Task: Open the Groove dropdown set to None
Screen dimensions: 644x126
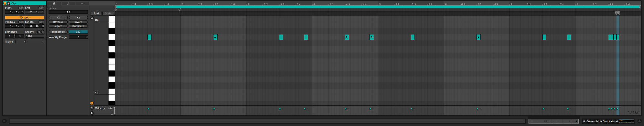Action: [34, 36]
